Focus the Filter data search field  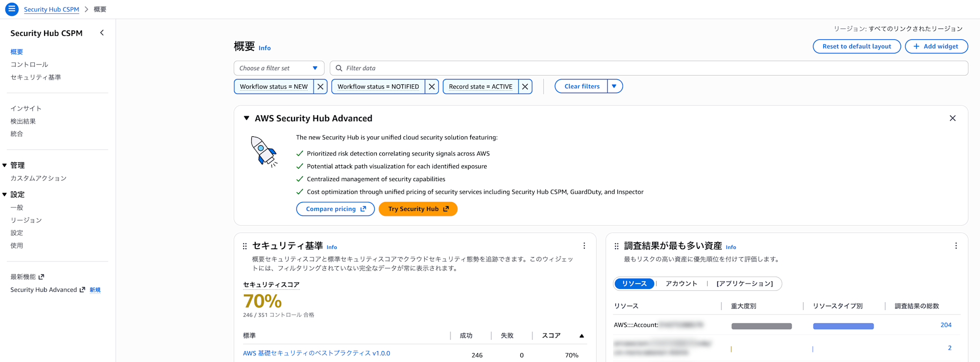coord(649,68)
